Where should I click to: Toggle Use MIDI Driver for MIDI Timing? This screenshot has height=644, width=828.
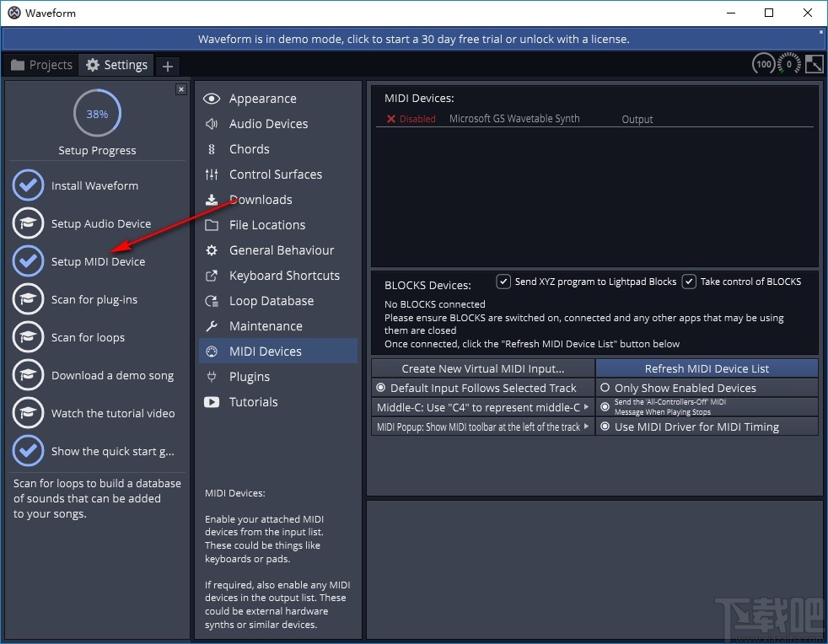(x=707, y=427)
